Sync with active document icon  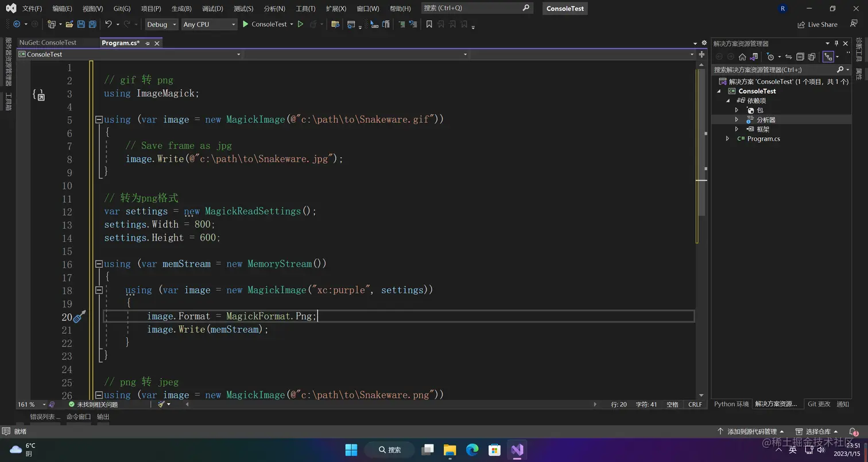click(x=789, y=57)
